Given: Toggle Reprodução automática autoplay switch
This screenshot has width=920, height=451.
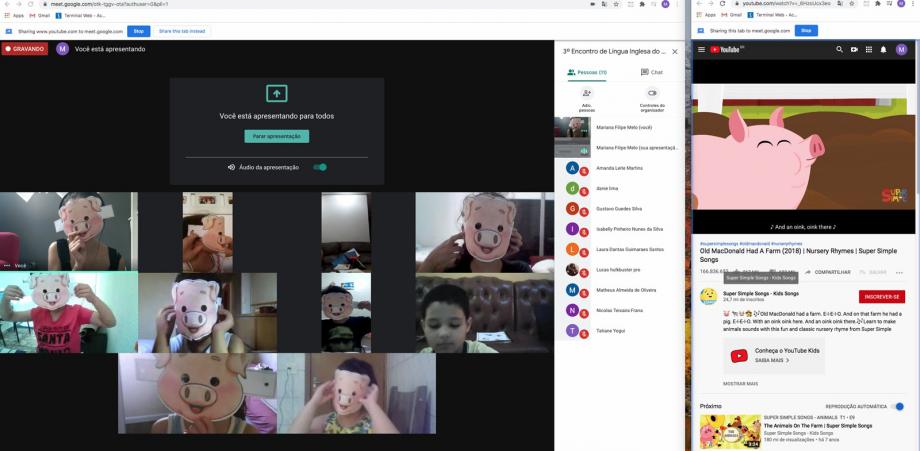Looking at the screenshot, I should point(898,406).
